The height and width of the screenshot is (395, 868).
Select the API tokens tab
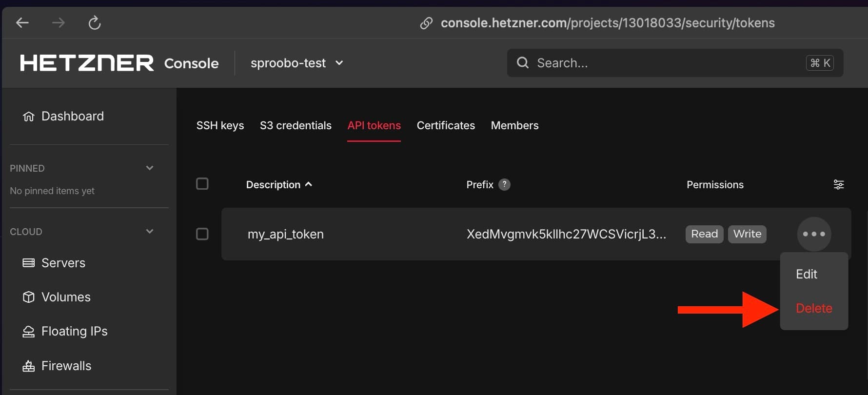tap(374, 125)
